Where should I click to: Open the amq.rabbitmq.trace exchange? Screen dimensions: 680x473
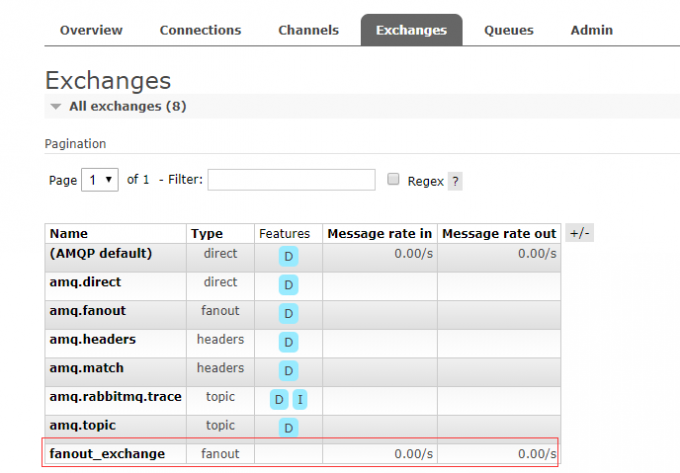[115, 397]
